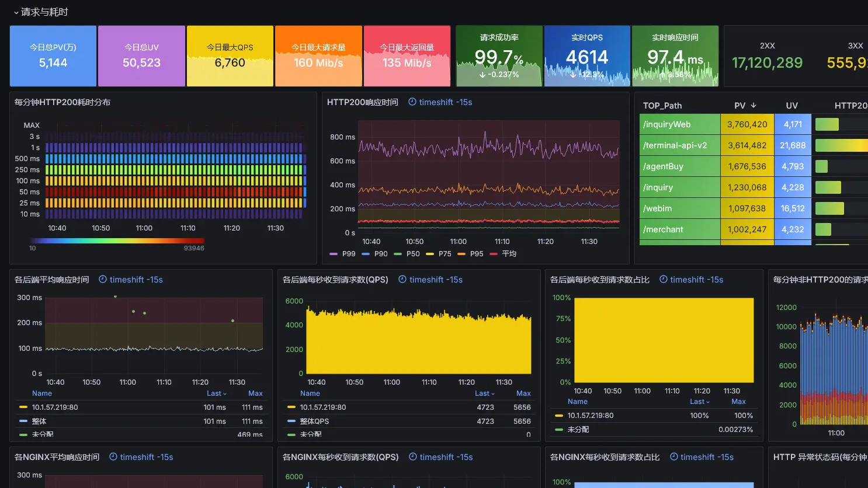Viewport: 868px width, 488px height.
Task: Open the /webim path cell
Action: tap(680, 208)
